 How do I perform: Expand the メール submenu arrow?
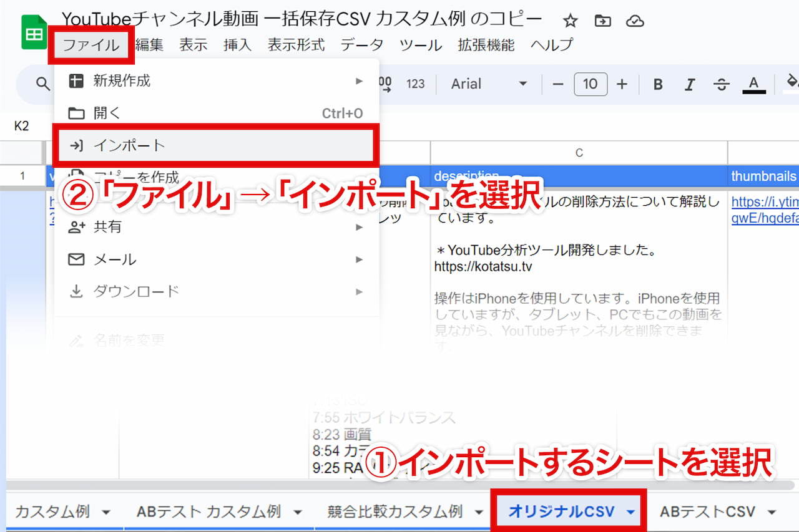tap(359, 259)
